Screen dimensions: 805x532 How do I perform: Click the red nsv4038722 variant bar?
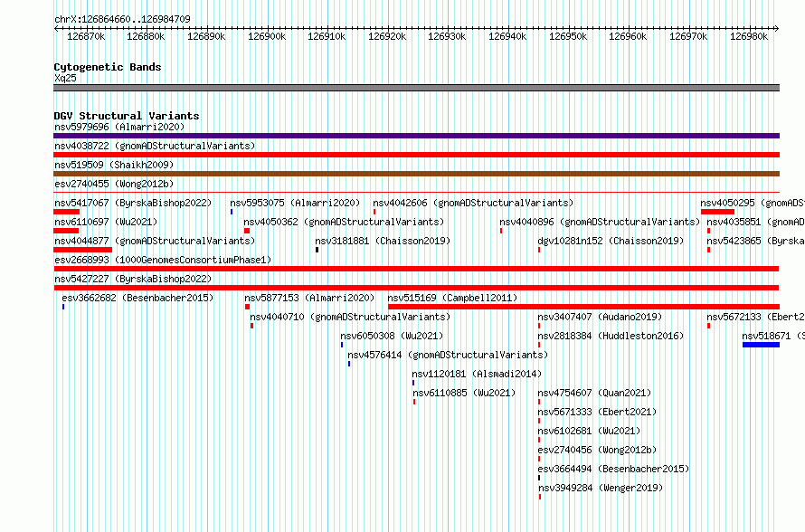(416, 155)
